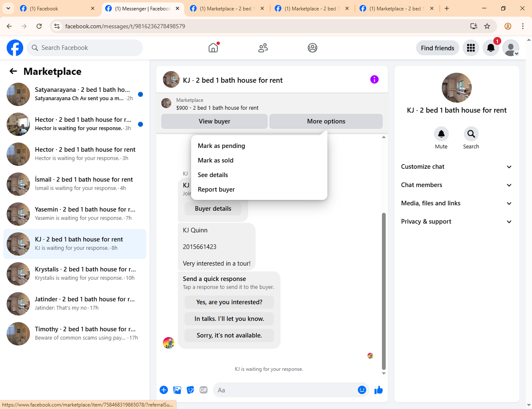532x409 pixels.
Task: Click the browser back arrow
Action: [9, 26]
